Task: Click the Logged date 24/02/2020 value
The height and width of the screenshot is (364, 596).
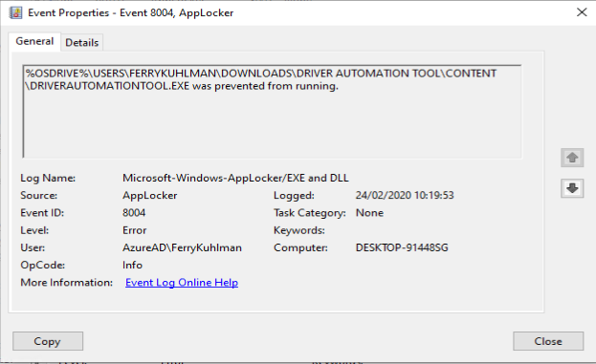Action: [x=405, y=195]
